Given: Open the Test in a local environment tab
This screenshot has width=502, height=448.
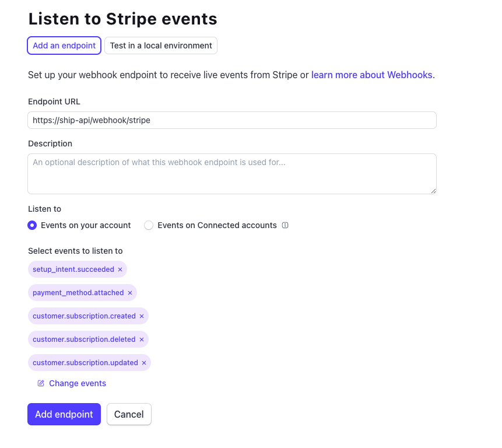Looking at the screenshot, I should [x=160, y=45].
